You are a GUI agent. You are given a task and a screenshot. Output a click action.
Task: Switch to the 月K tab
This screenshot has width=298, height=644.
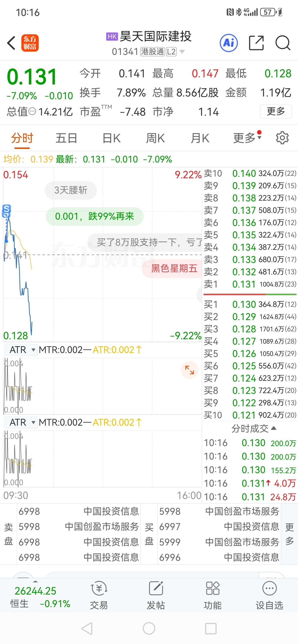(x=200, y=138)
